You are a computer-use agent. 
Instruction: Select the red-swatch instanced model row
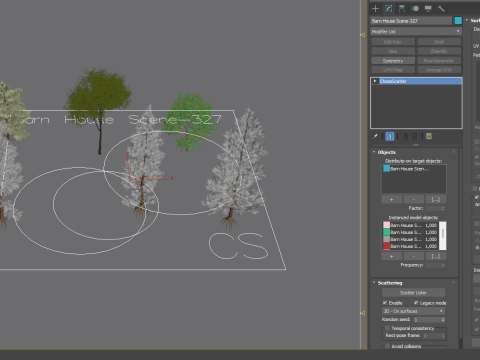tap(410, 246)
